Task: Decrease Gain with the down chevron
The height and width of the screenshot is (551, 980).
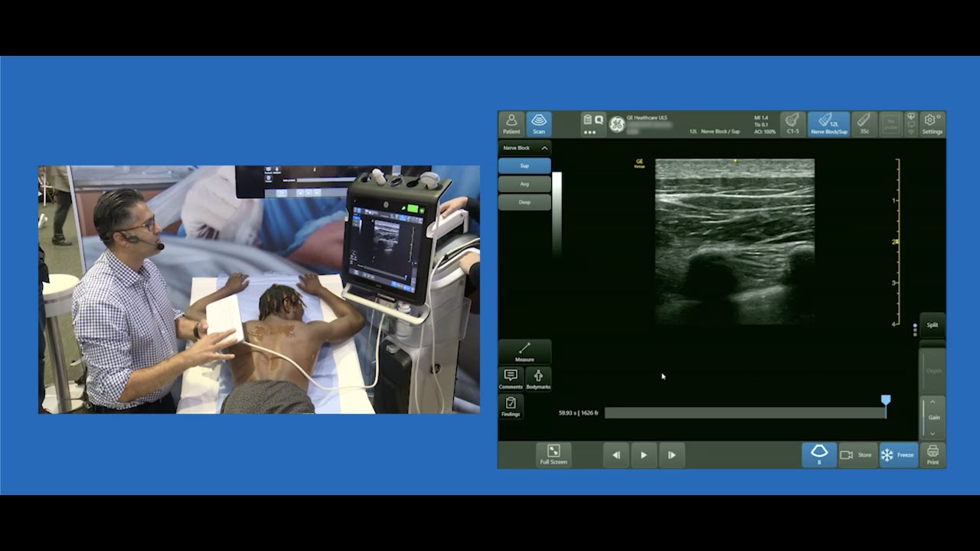Action: click(933, 433)
